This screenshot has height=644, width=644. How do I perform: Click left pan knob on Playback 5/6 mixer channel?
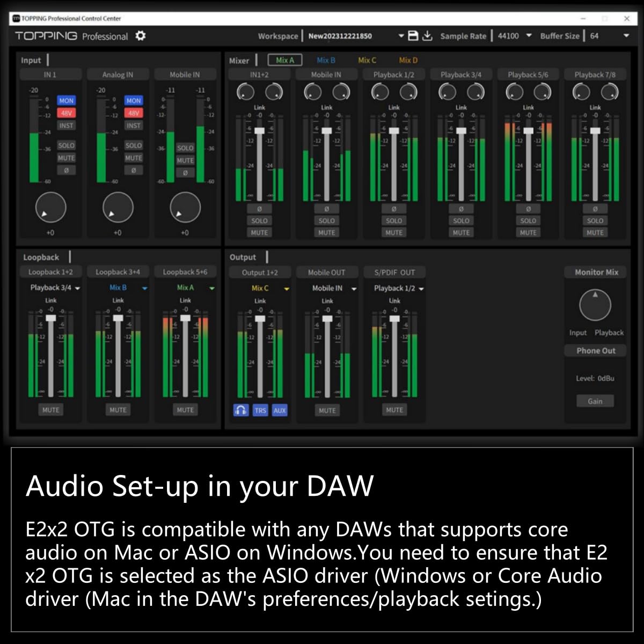[x=514, y=92]
